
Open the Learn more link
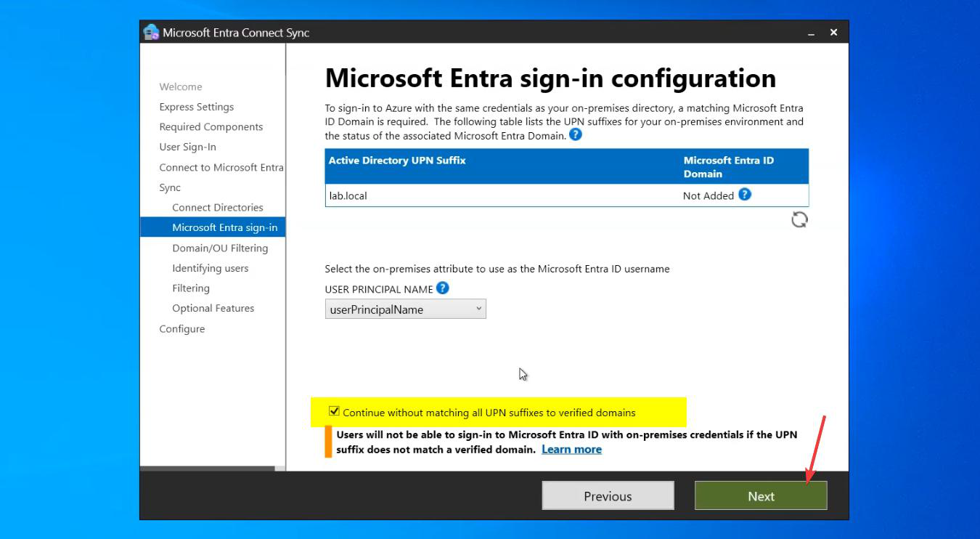(571, 449)
